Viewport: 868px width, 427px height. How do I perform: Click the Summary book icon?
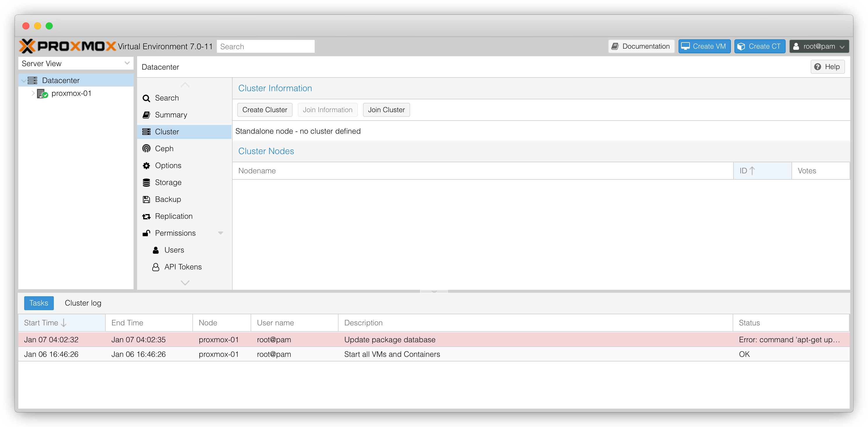[x=146, y=115]
